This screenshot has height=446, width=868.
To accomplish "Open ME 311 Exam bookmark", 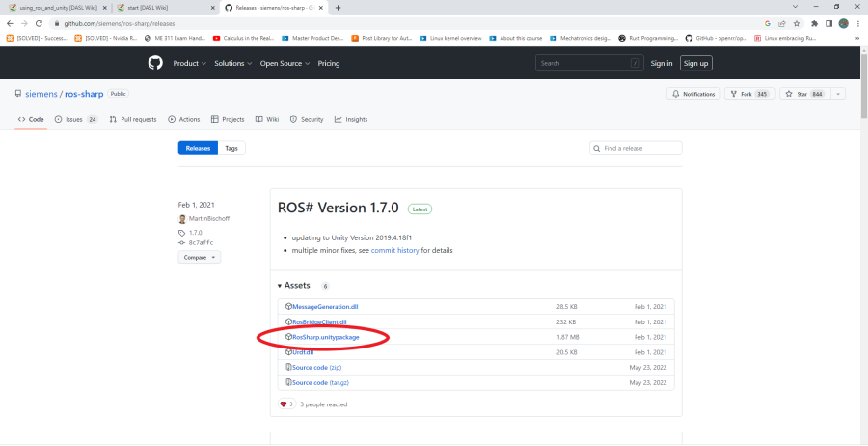I will 174,39.
